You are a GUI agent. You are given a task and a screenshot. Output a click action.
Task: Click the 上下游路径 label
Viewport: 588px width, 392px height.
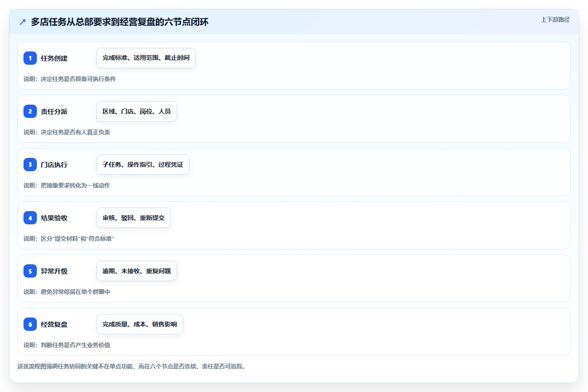tap(555, 20)
